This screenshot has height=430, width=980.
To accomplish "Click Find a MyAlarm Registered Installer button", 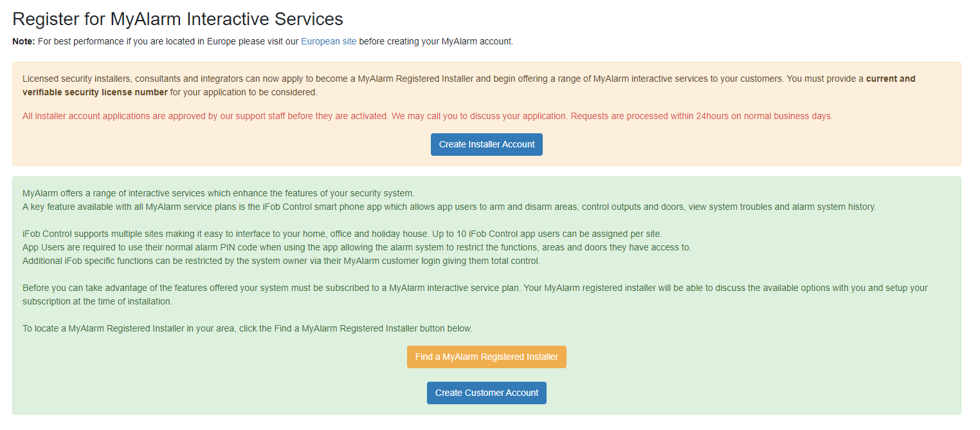I will click(487, 357).
